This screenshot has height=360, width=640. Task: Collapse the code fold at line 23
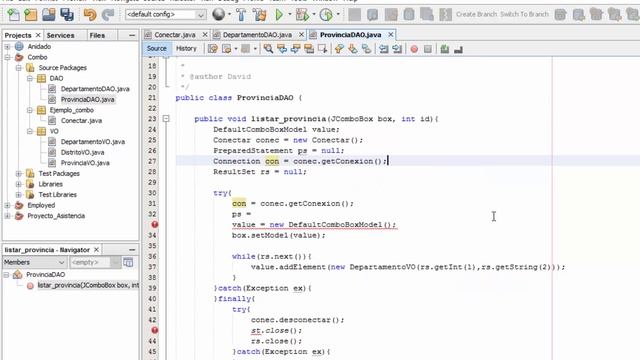(x=166, y=119)
